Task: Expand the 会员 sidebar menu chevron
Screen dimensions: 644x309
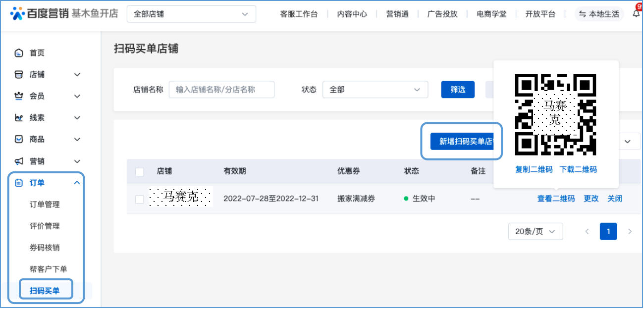Action: [x=77, y=96]
